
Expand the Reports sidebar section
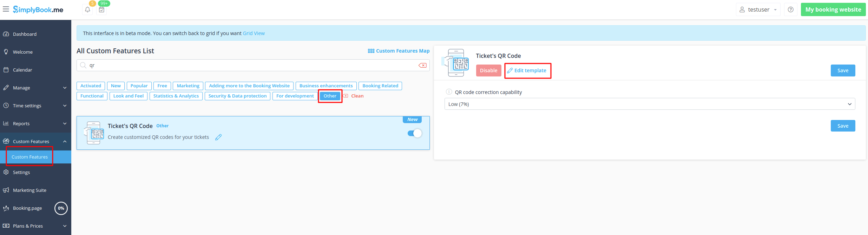(35, 123)
